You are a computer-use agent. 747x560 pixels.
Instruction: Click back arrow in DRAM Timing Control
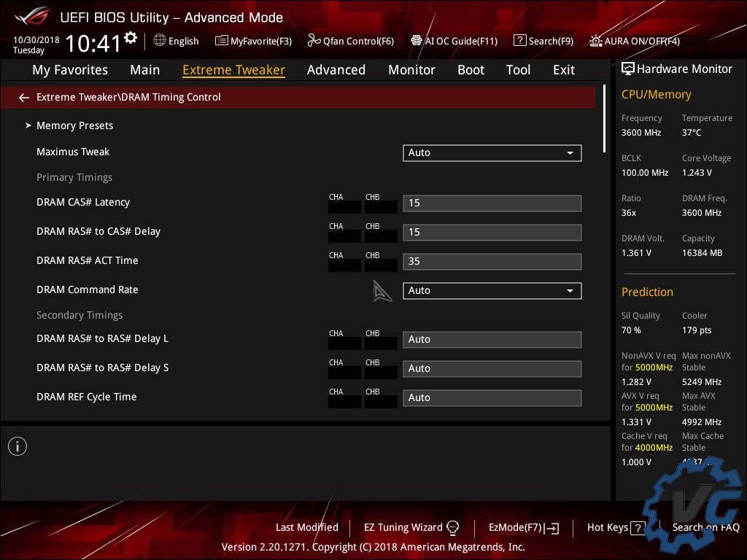24,97
